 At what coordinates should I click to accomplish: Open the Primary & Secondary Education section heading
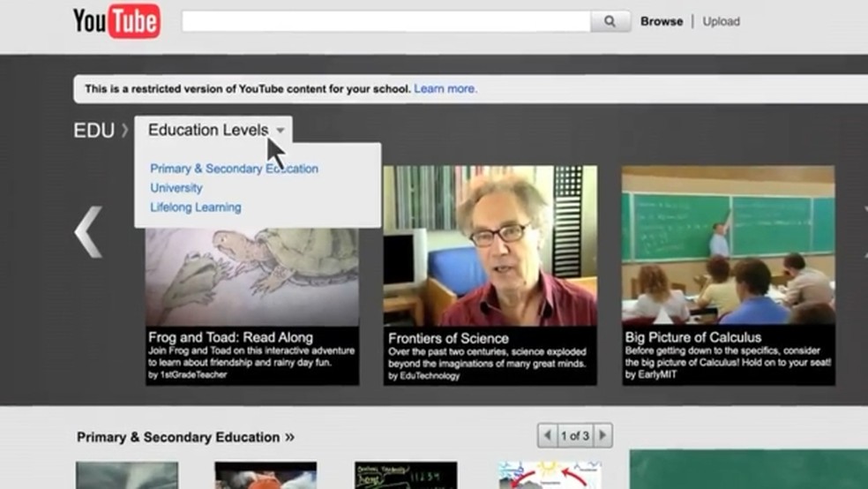tap(185, 437)
